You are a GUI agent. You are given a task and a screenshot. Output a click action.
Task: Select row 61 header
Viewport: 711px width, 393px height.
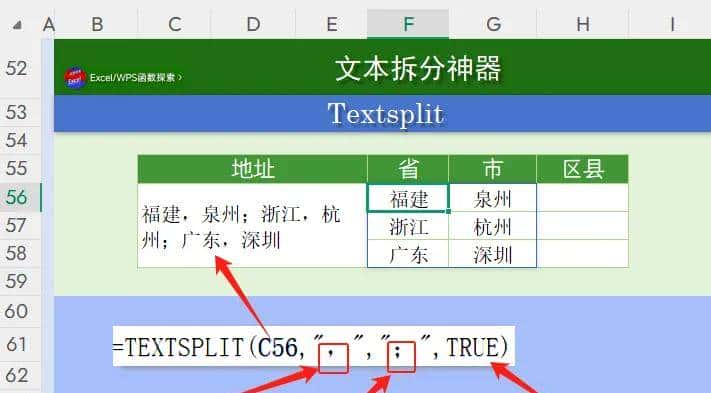tap(20, 344)
